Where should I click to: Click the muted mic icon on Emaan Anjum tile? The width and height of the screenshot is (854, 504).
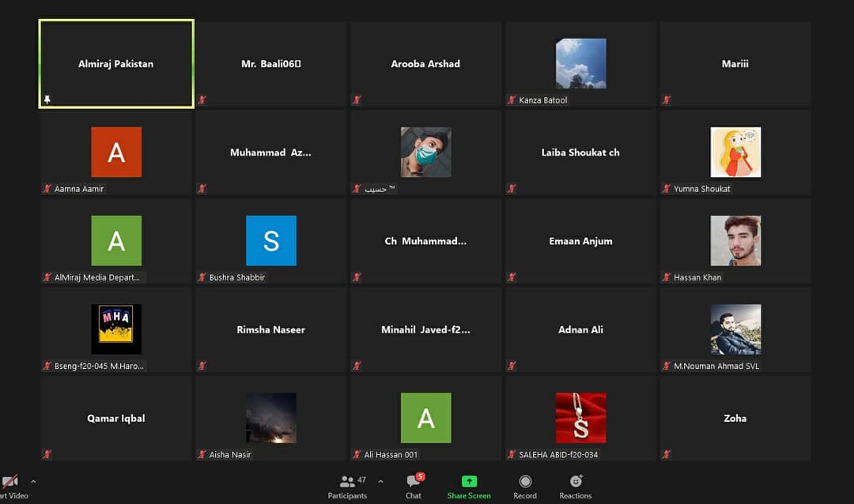pos(512,277)
